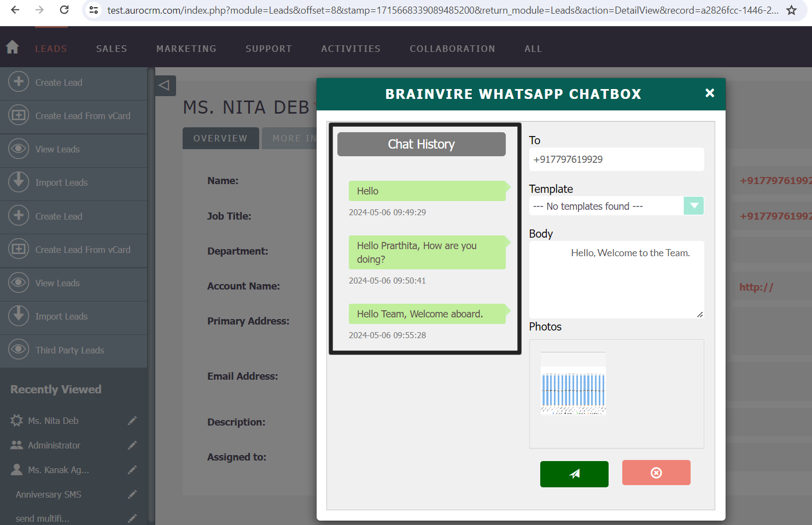
Task: Open the MARKETING menu
Action: 186,49
